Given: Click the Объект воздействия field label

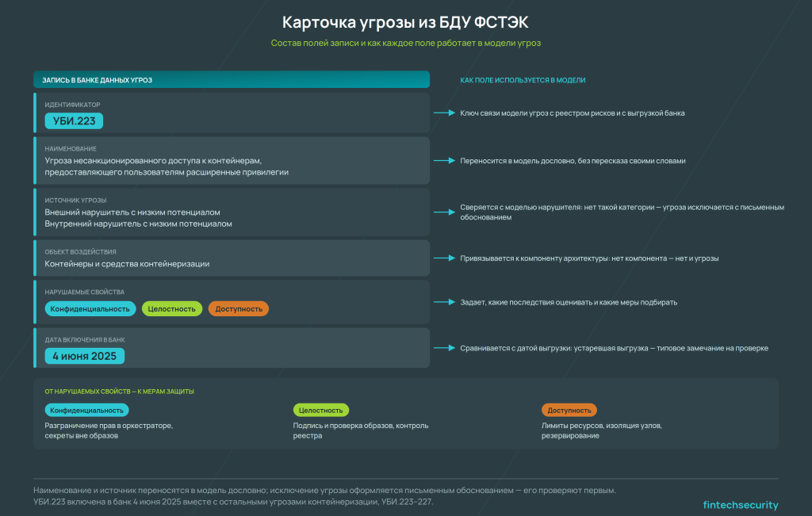Looking at the screenshot, I should point(80,252).
